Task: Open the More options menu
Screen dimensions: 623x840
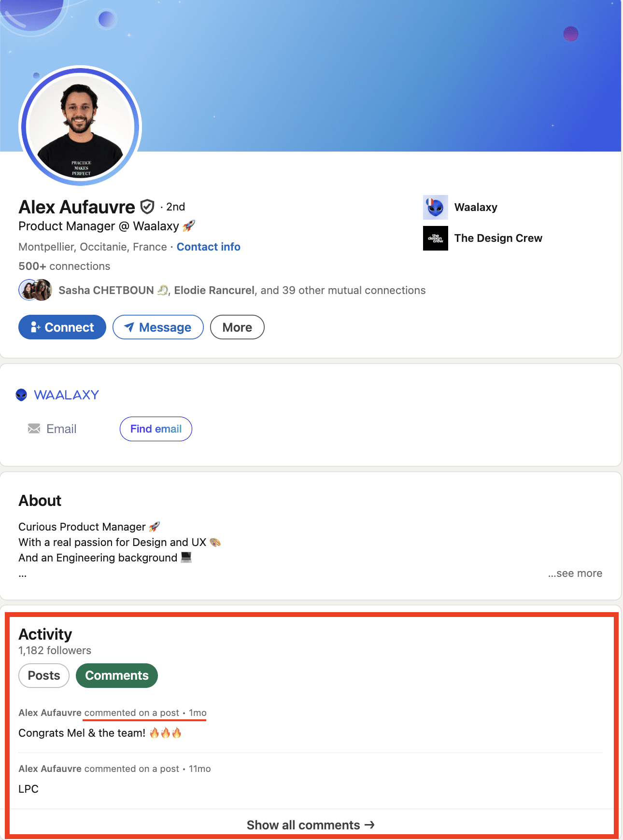Action: coord(237,327)
